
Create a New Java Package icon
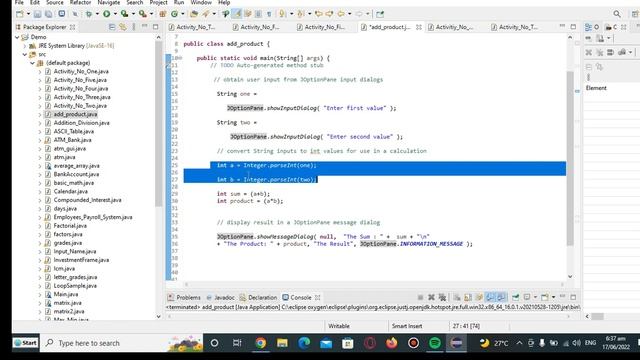coord(162,14)
